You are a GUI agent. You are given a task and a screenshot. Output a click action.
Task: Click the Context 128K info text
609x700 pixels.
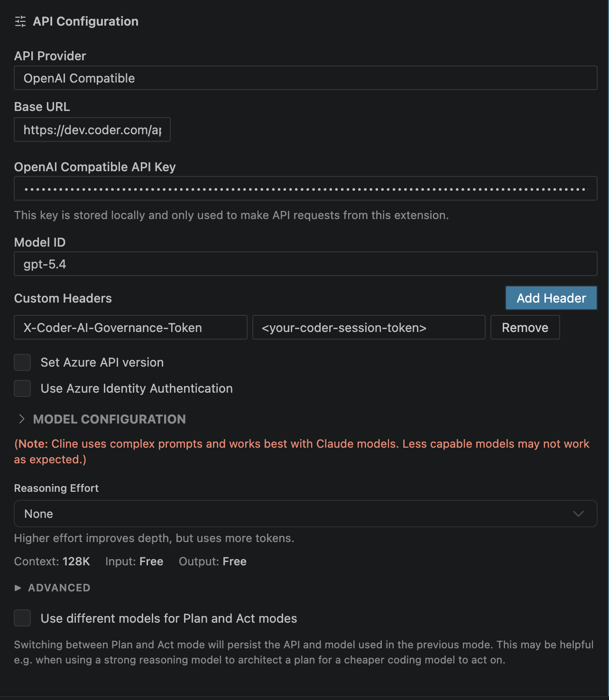(x=52, y=562)
